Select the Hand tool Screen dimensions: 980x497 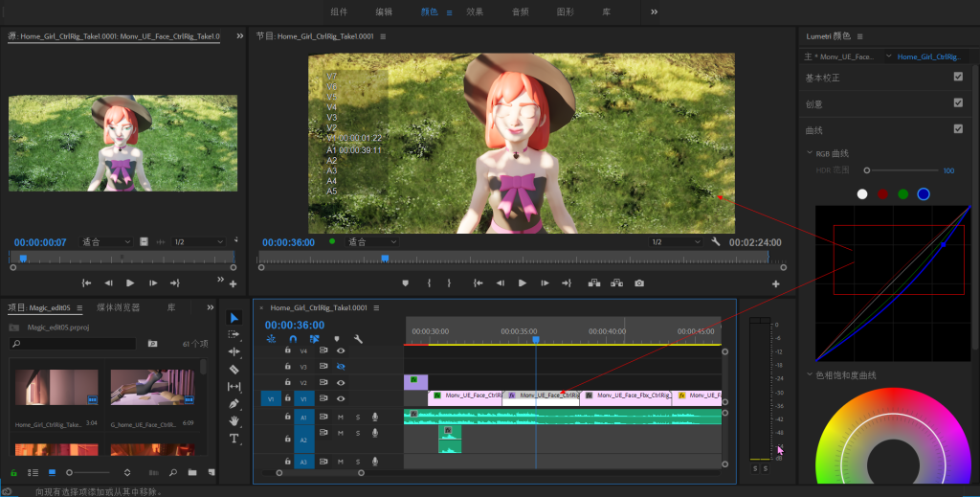(234, 420)
